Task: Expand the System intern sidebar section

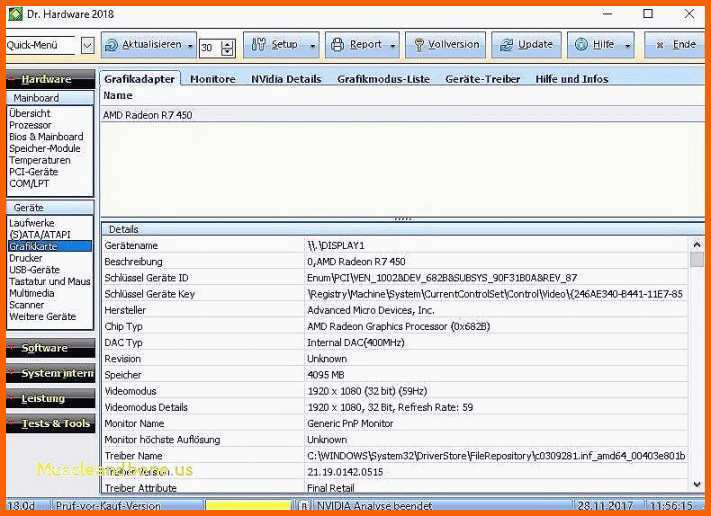Action: [x=50, y=373]
